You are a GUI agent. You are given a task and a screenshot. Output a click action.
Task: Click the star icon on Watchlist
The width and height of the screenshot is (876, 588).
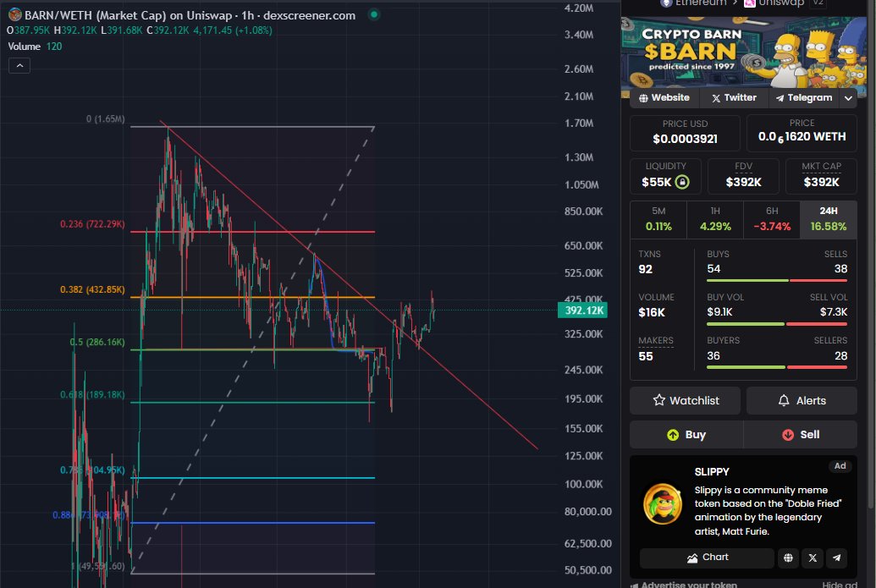[659, 400]
